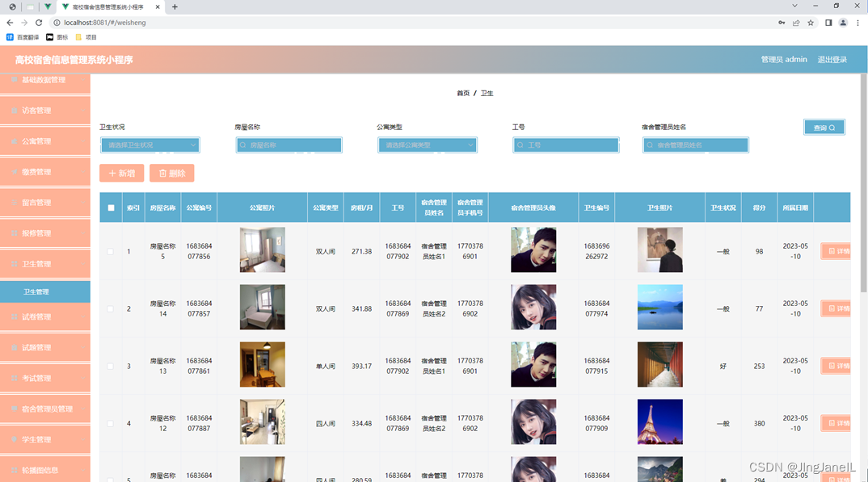This screenshot has height=482, width=868.
Task: Open the 考试管理 sidebar menu
Action: pyautogui.click(x=44, y=379)
